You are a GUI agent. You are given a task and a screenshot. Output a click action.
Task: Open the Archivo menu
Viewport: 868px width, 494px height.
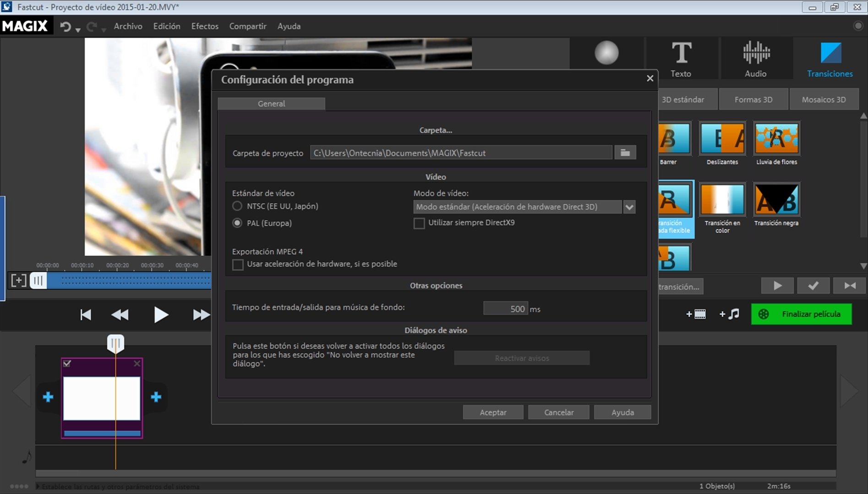pos(128,26)
